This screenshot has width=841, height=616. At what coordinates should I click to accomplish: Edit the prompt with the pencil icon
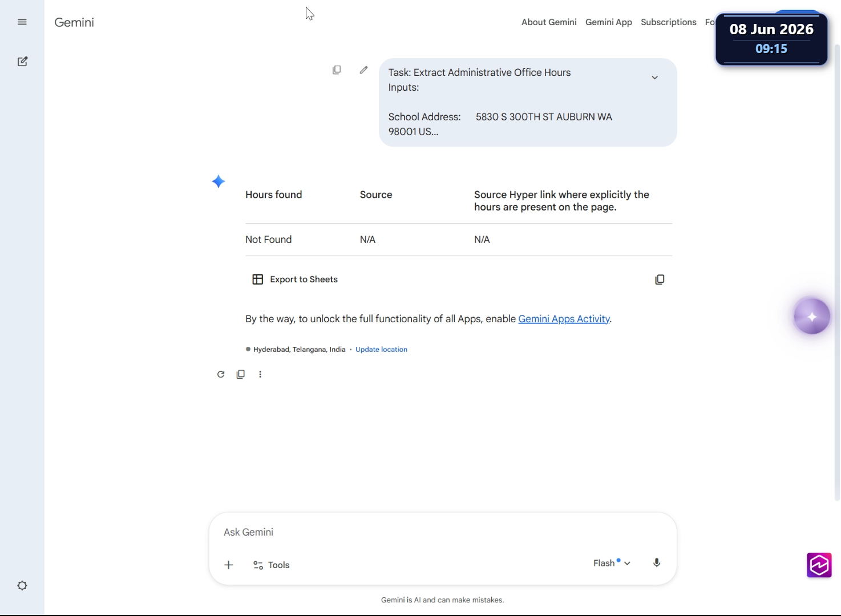363,70
